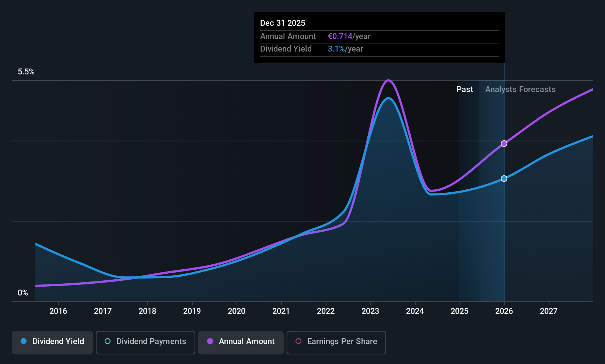
Task: Click the 5.5% y-axis label
Action: [26, 72]
